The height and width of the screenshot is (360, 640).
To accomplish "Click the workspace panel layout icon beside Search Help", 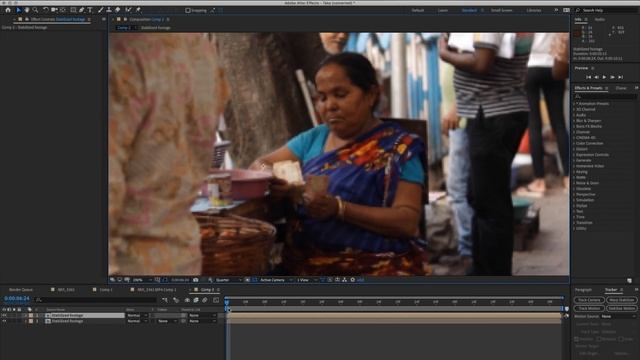I will [x=567, y=10].
